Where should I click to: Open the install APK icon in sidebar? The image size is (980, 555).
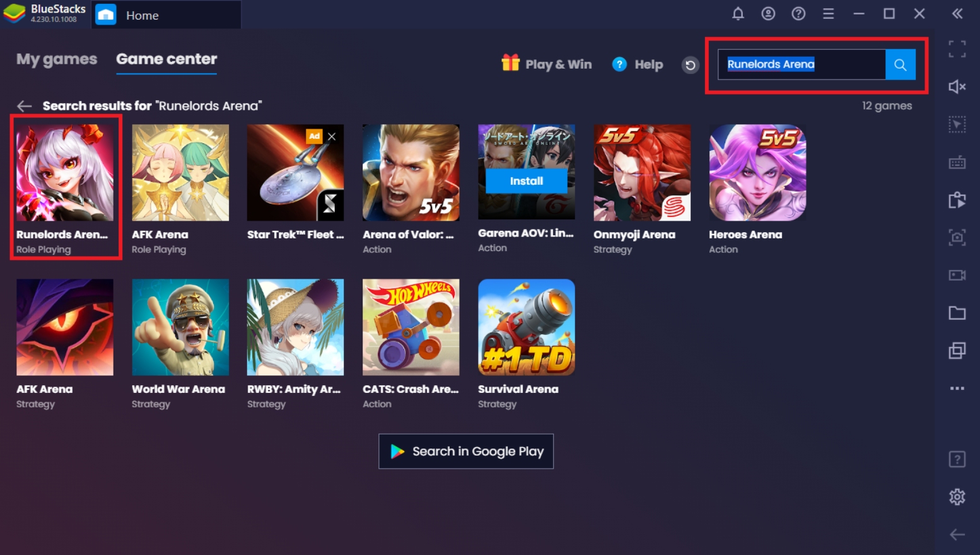pyautogui.click(x=957, y=201)
